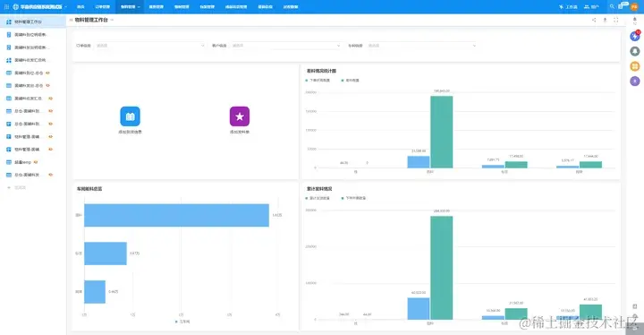The height and width of the screenshot is (335, 644).
Task: Open the lightning bolt icon with red badge
Action: coord(635,36)
